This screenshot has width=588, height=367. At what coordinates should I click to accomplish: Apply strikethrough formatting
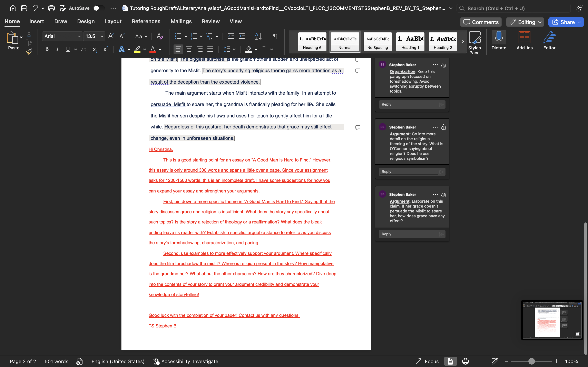84,49
